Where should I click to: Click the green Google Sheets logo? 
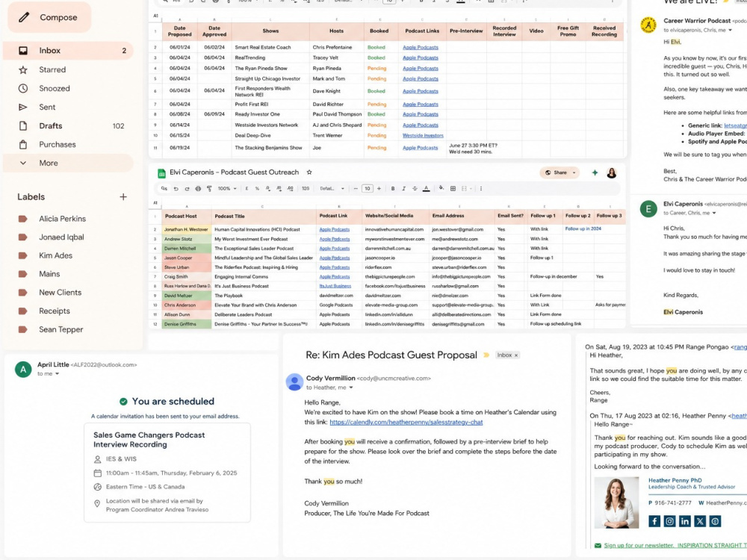pyautogui.click(x=161, y=173)
